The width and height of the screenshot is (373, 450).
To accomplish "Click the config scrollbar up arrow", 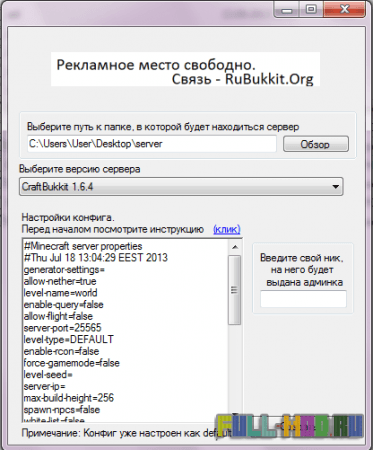I will coord(235,247).
